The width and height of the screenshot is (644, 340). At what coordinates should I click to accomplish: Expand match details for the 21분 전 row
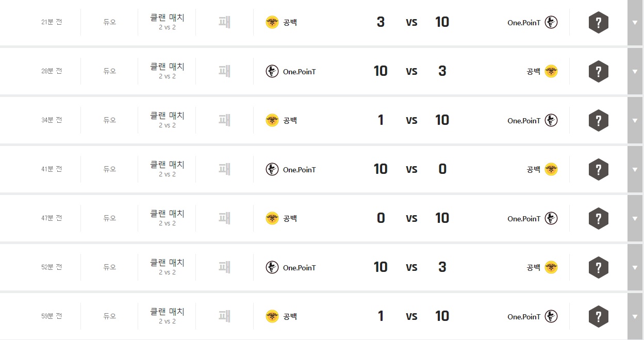[x=635, y=22]
